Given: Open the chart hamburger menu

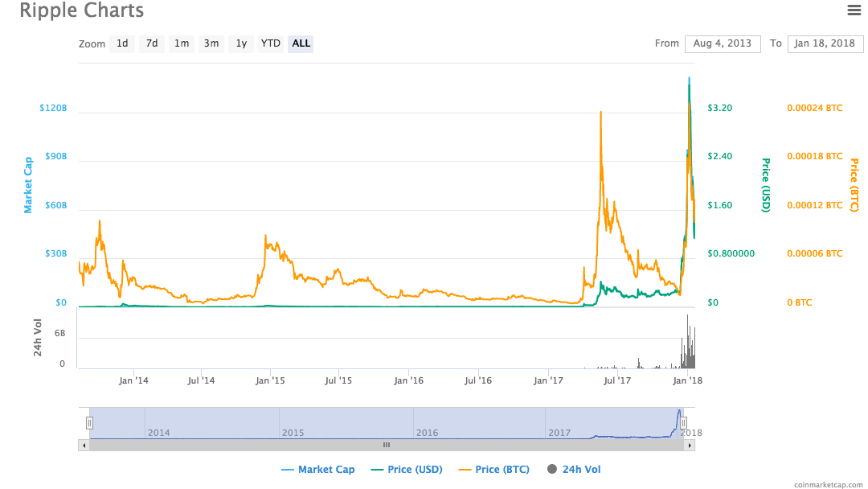Looking at the screenshot, I should click(x=854, y=10).
